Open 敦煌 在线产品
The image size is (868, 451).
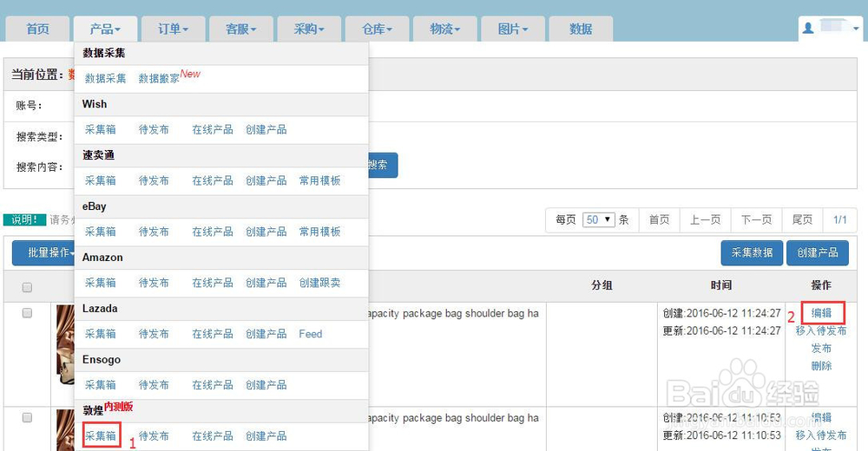pos(213,436)
